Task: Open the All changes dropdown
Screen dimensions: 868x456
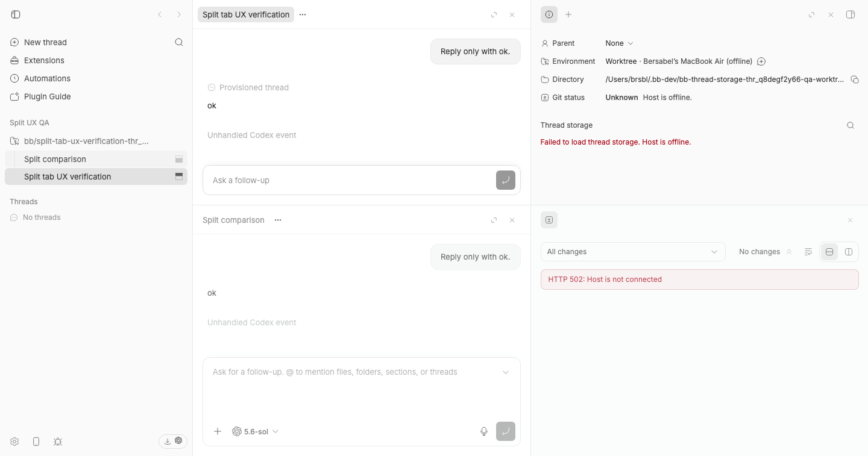Action: click(633, 252)
